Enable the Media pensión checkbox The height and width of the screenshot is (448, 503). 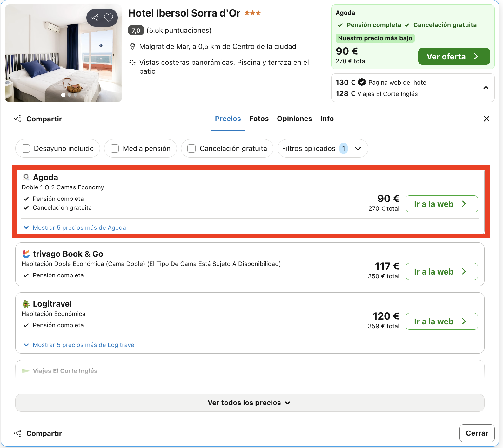pos(115,148)
